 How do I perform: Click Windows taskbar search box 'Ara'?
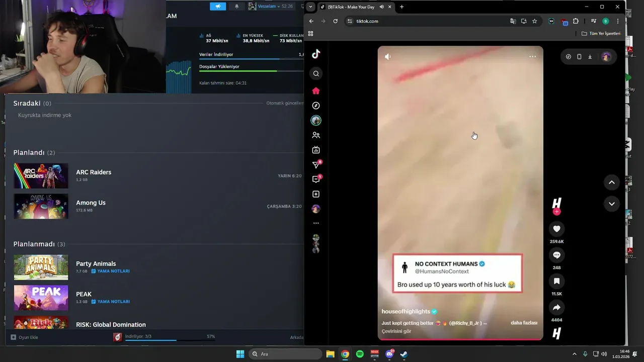coord(285,354)
